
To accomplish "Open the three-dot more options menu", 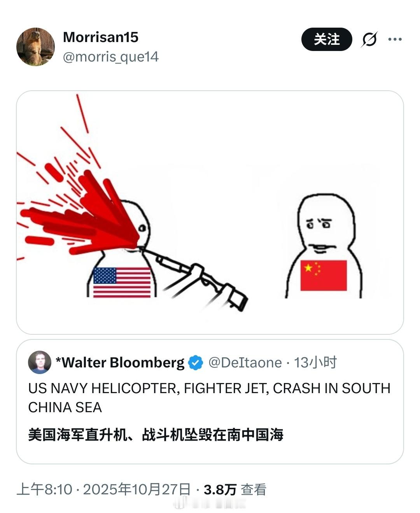I will [x=395, y=39].
